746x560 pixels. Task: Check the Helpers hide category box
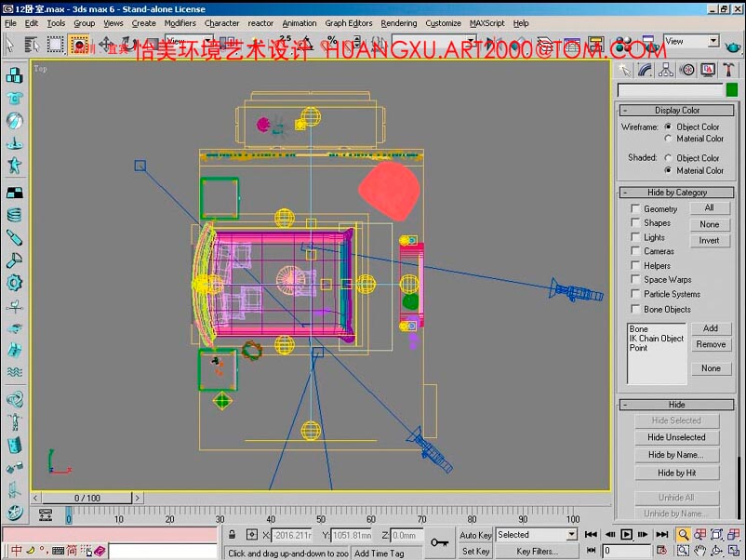click(634, 265)
